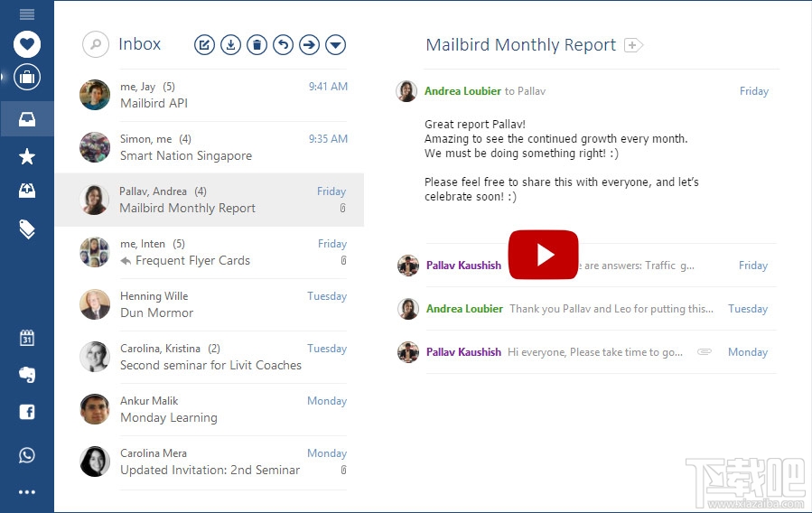Click the search magnifier icon
Screen dimensions: 812x513
pyautogui.click(x=96, y=44)
